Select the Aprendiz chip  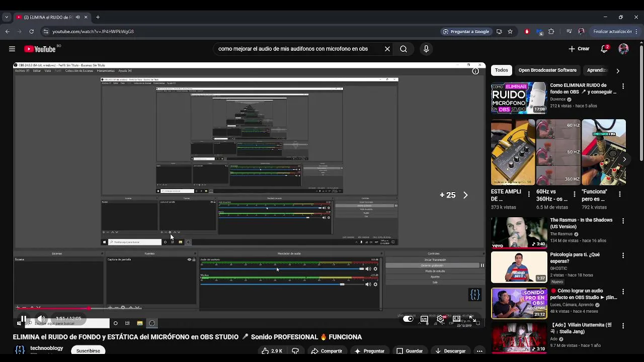coord(597,70)
